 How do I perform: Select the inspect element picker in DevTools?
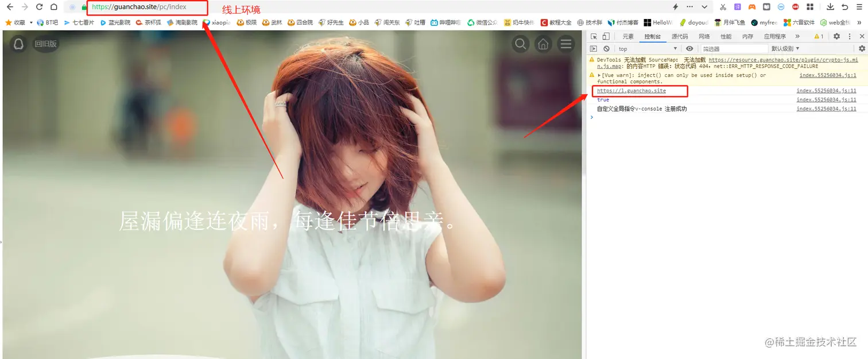coord(594,36)
